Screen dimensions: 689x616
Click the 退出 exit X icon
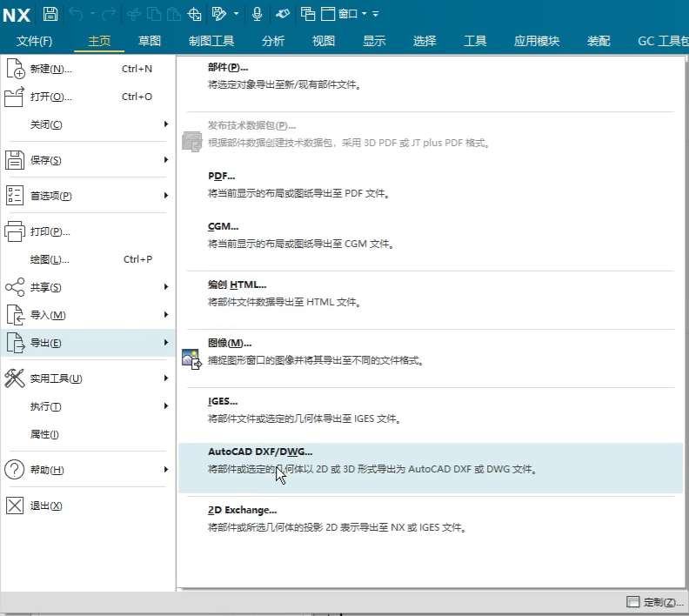[15, 506]
